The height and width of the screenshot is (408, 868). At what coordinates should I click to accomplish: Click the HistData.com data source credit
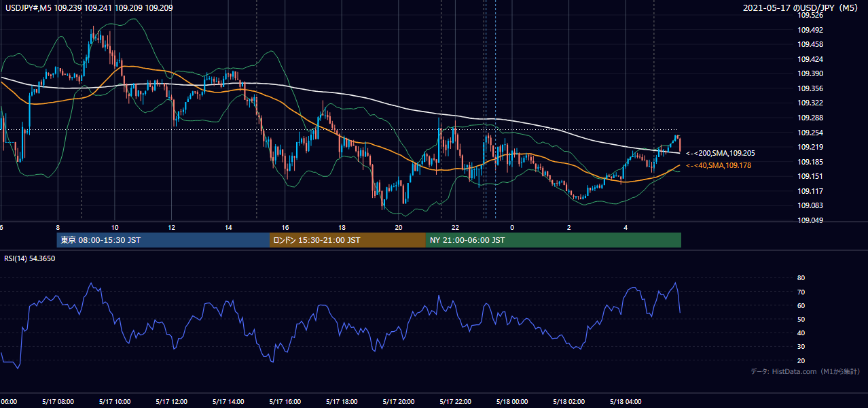pyautogui.click(x=806, y=371)
